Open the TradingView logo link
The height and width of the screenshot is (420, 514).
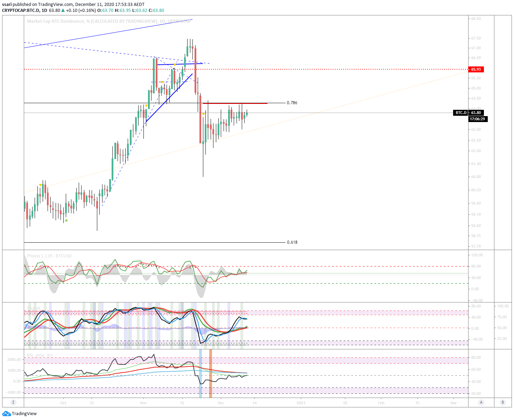click(20, 414)
